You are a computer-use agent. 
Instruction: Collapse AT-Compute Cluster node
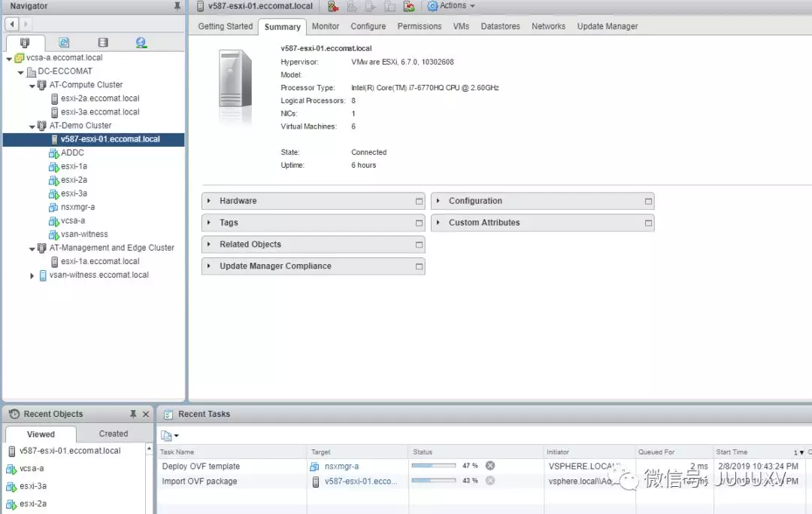[x=32, y=86]
